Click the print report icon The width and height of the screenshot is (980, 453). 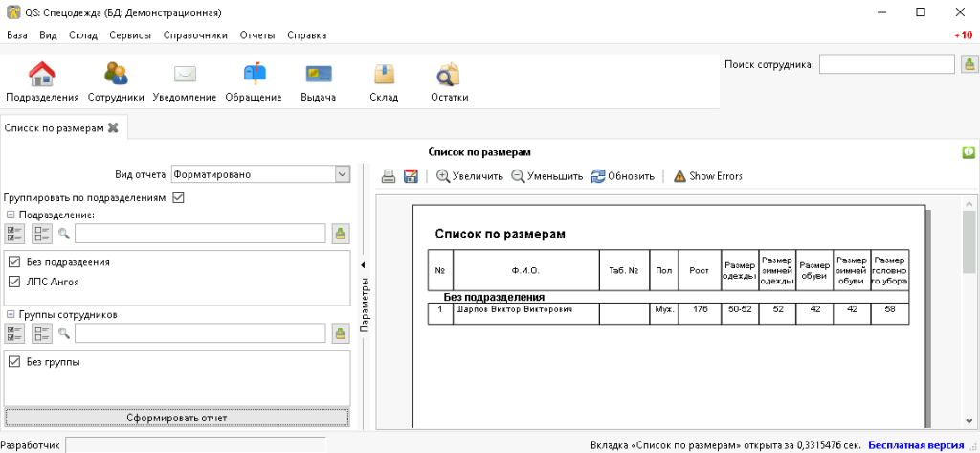[390, 176]
